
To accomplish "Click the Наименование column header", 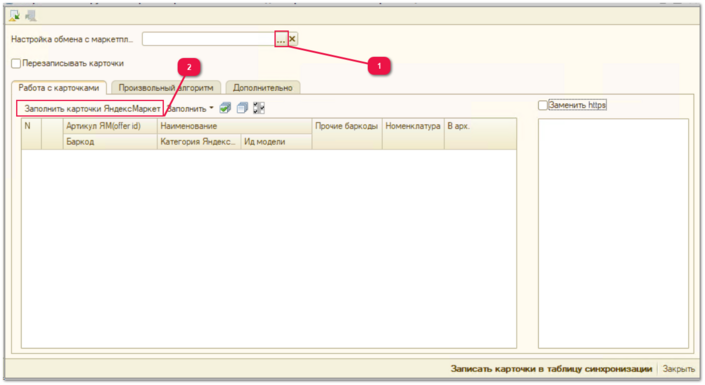I will pyautogui.click(x=234, y=126).
